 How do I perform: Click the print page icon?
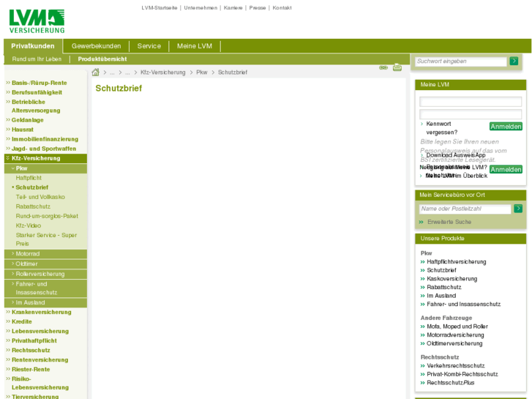(397, 67)
